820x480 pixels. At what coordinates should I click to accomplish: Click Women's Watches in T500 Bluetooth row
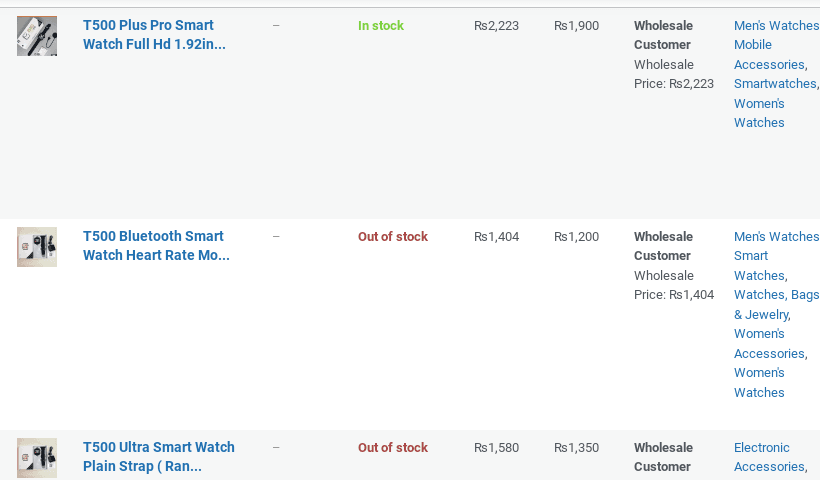click(x=759, y=382)
